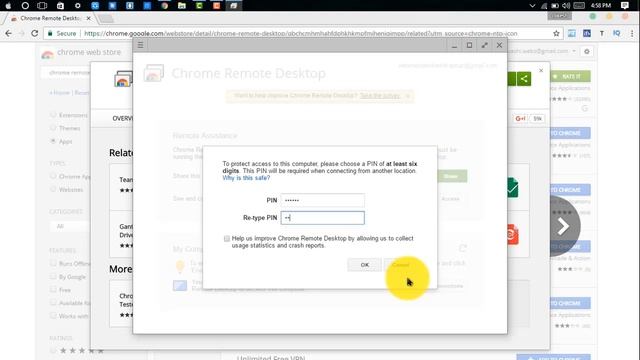The width and height of the screenshot is (640, 360).
Task: Select the Chrome Apps type radio button
Action: point(53,176)
